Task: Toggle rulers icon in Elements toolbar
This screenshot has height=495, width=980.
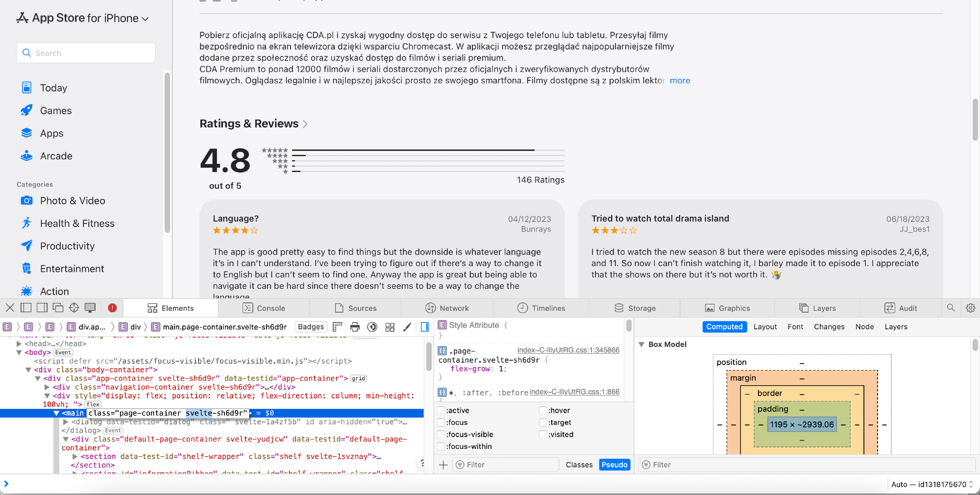Action: click(x=337, y=327)
